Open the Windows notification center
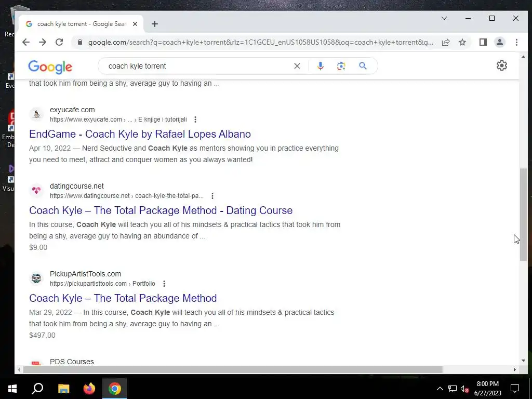 (x=515, y=389)
